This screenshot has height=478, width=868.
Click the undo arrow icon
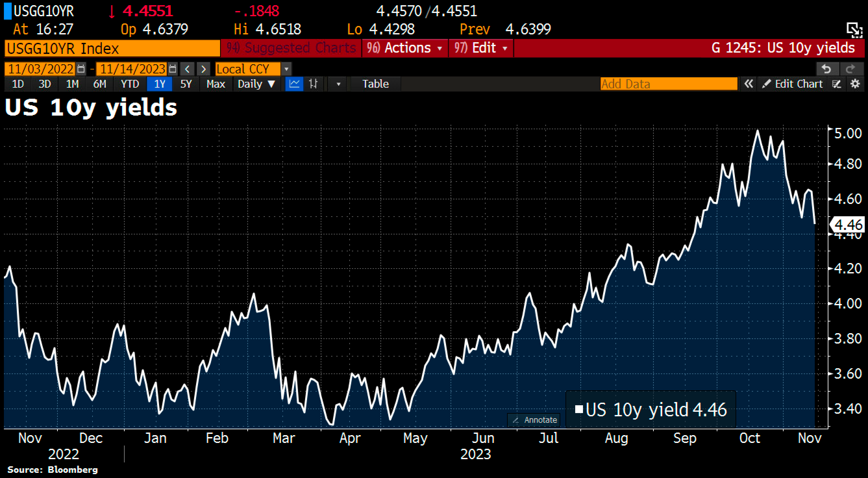coord(826,69)
